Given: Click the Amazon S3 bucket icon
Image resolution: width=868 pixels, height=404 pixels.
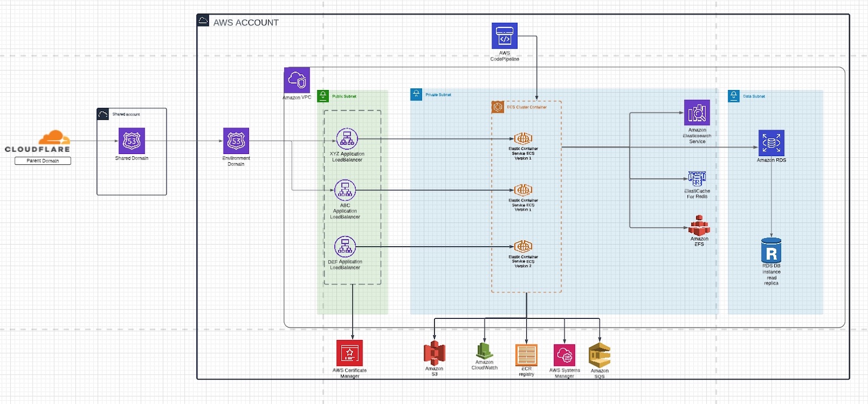Looking at the screenshot, I should coord(434,353).
